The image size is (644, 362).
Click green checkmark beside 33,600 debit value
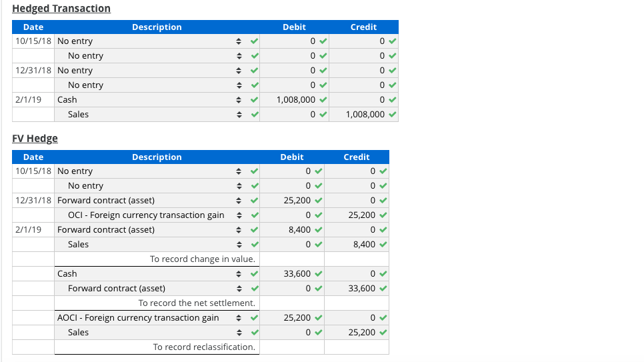[318, 273]
